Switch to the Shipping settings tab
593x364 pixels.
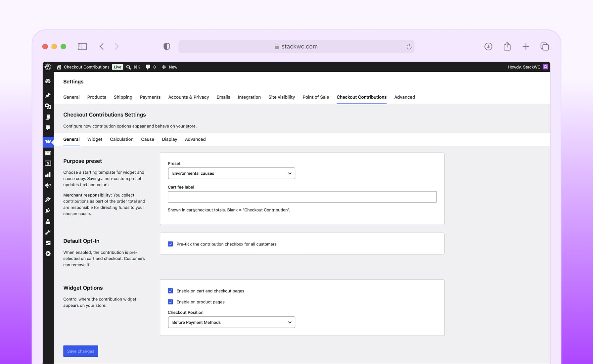123,97
